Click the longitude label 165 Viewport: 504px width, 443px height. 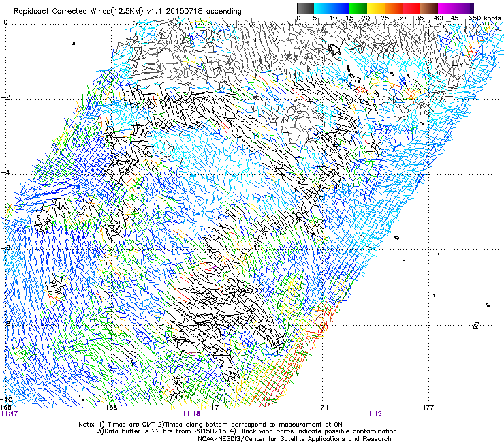click(x=6, y=407)
